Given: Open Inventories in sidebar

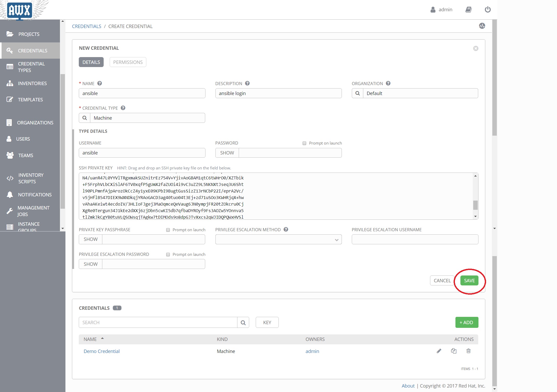Looking at the screenshot, I should coord(30,83).
